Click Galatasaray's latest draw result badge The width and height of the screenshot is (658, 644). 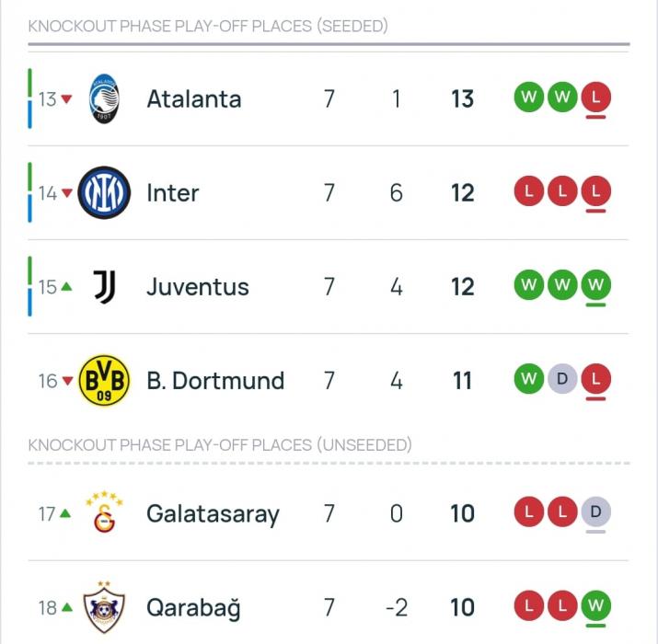pyautogui.click(x=596, y=511)
